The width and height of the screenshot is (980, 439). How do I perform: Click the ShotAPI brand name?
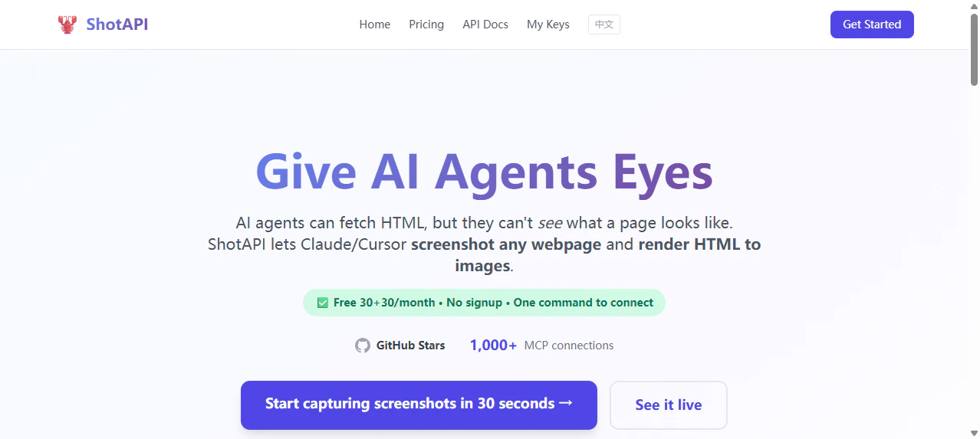117,25
